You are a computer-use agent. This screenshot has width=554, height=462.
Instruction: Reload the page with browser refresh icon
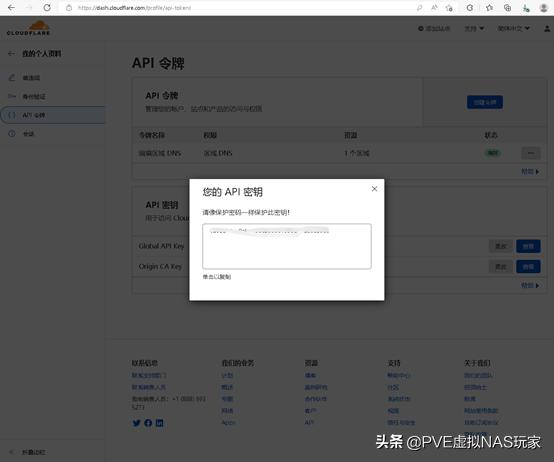click(x=47, y=7)
